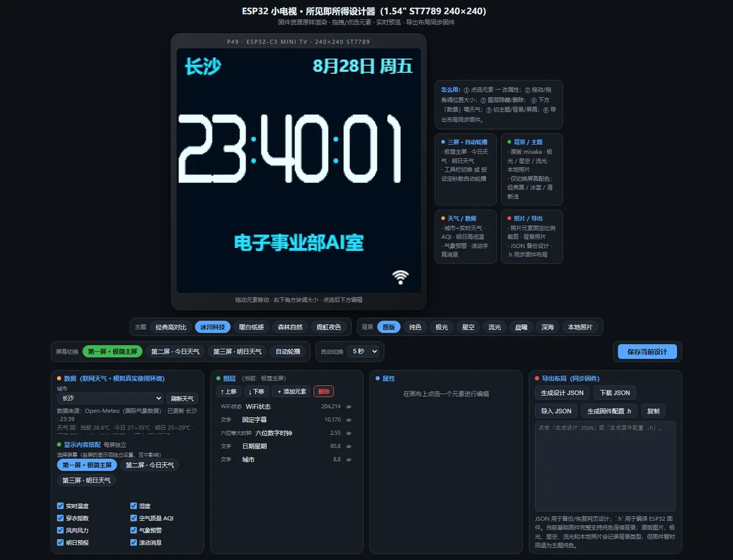Hide the 固定字幕 layer with its eye icon

point(349,420)
